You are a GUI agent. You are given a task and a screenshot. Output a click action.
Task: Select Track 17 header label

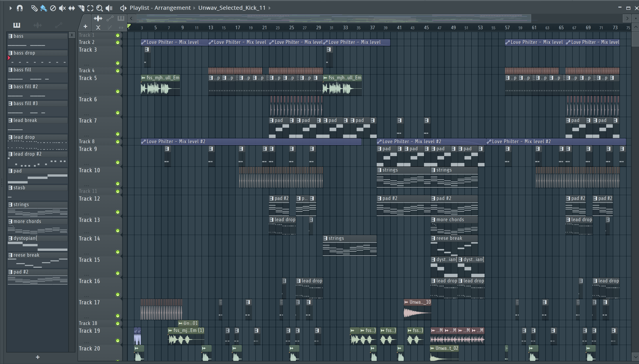pyautogui.click(x=89, y=303)
